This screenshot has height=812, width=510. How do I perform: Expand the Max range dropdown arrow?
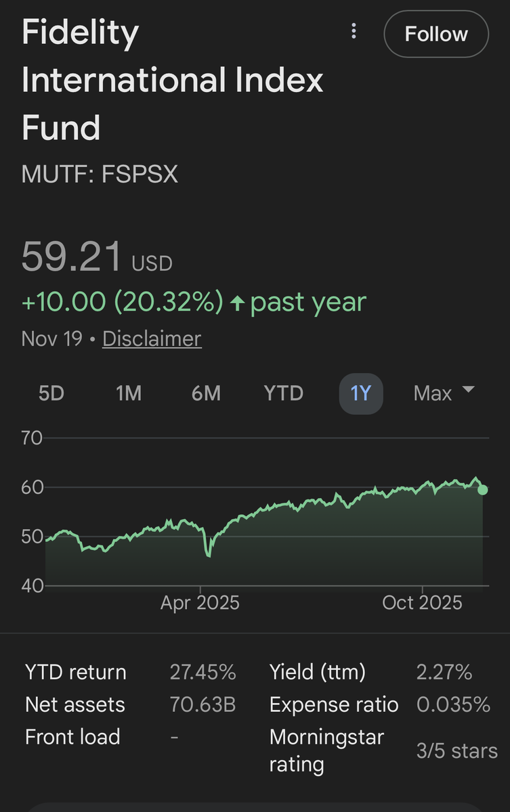(467, 390)
